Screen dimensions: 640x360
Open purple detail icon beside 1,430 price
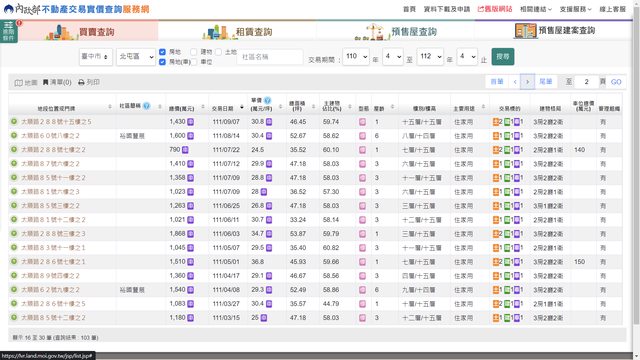[x=190, y=122]
